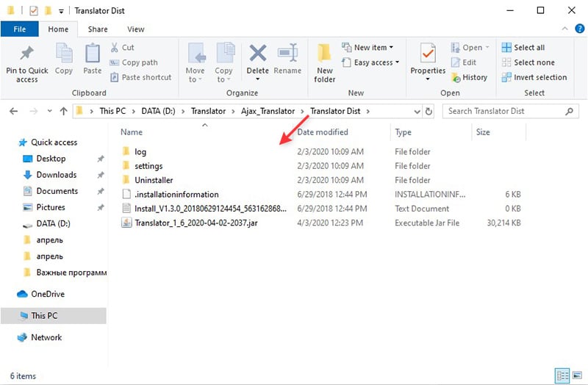Sort by Name column header

tap(132, 132)
